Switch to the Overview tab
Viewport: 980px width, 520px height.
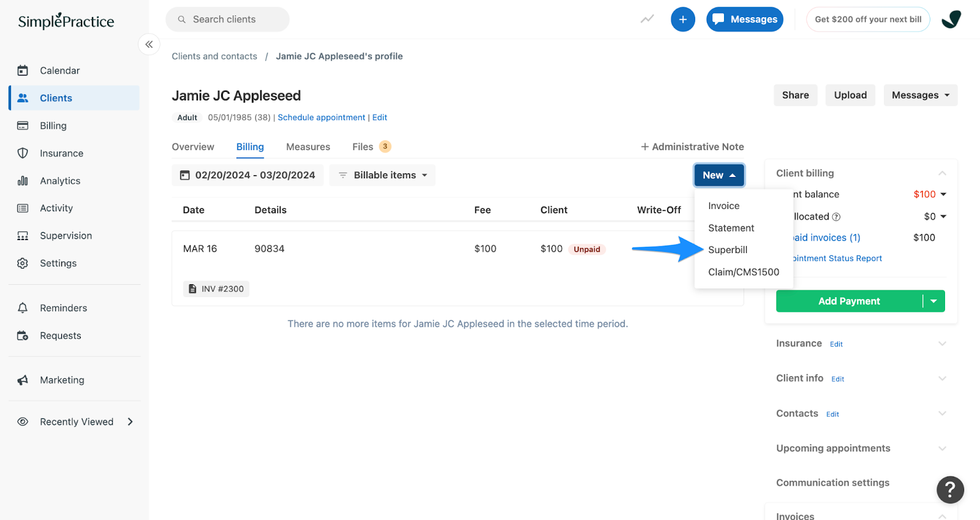click(x=193, y=147)
